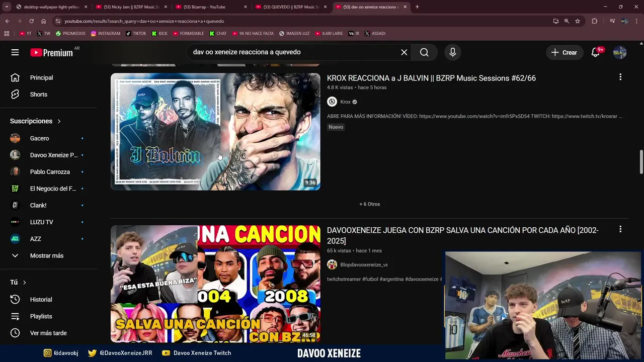Open the zoom magnifier in address bar
This screenshot has width=644, height=362.
pos(567,21)
